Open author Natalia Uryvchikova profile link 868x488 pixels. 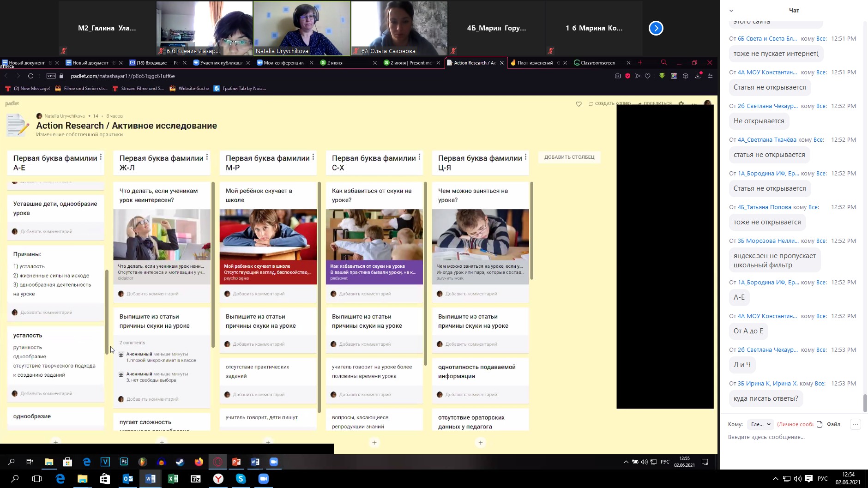pos(64,116)
